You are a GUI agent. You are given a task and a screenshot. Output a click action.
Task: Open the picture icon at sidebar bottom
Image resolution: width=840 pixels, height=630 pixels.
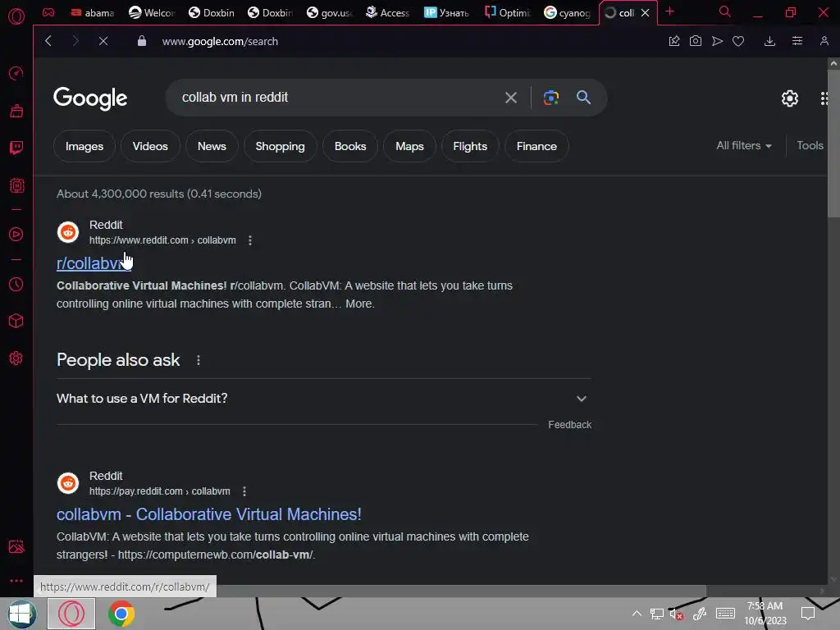[x=16, y=546]
